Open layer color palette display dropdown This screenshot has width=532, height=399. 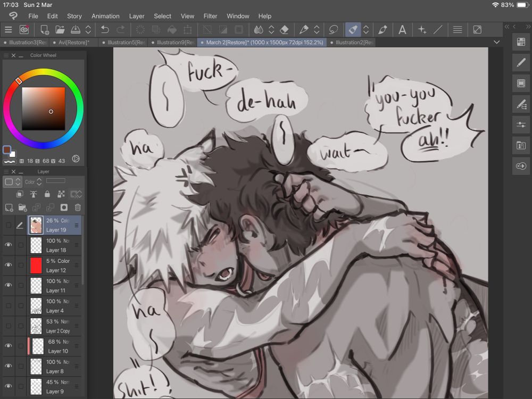pyautogui.click(x=13, y=182)
